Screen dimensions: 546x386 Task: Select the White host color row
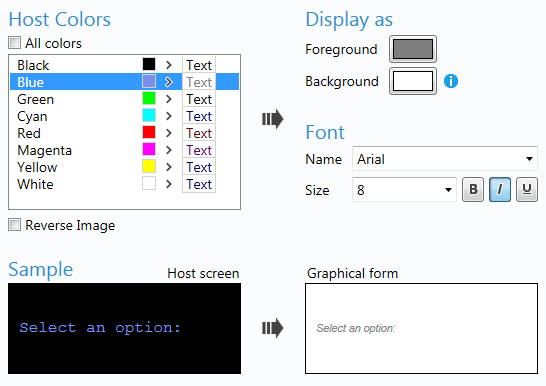[x=124, y=184]
